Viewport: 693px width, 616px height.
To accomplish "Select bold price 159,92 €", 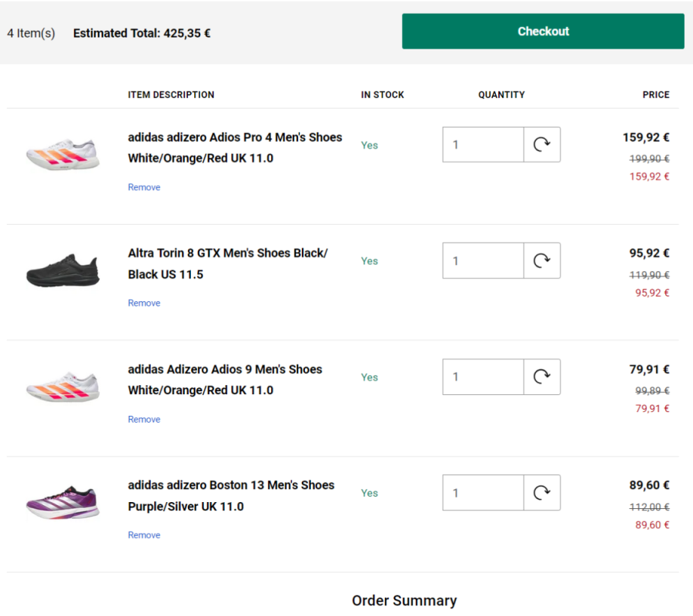I will point(646,137).
